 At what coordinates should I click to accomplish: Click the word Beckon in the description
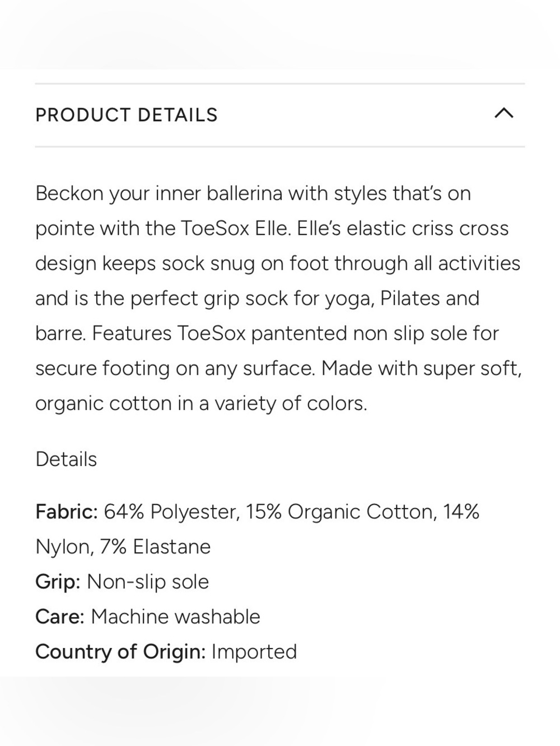click(69, 193)
